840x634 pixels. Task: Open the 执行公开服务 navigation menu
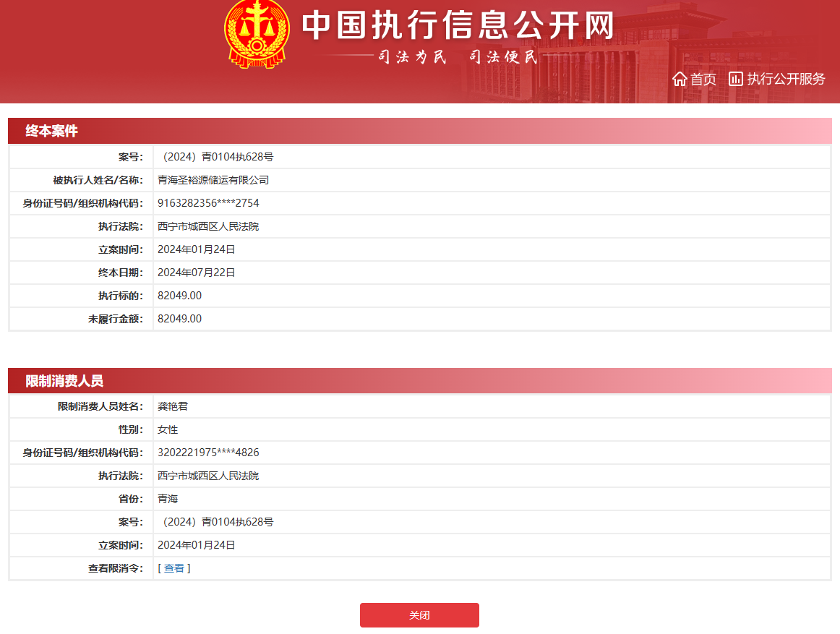tap(782, 79)
